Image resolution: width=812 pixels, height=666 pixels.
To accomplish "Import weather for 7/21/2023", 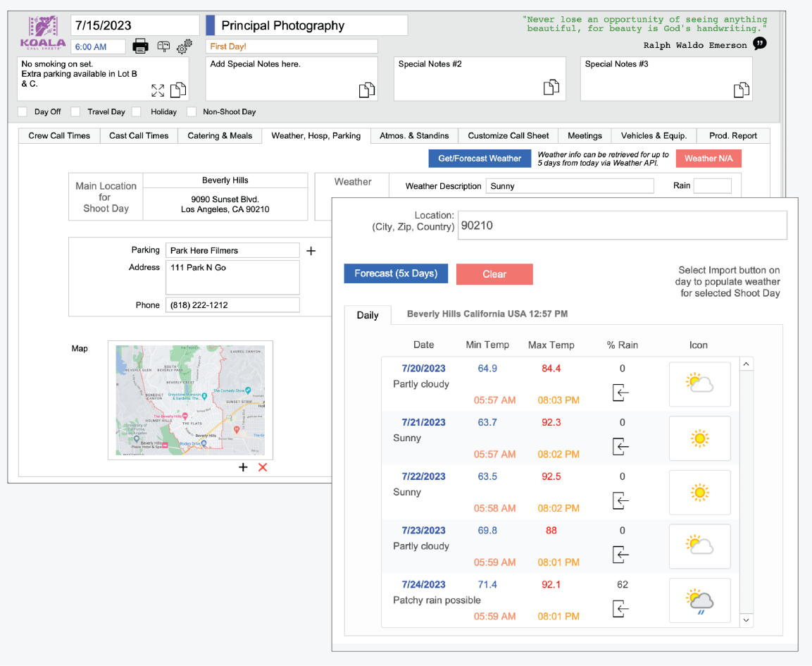I will (620, 447).
